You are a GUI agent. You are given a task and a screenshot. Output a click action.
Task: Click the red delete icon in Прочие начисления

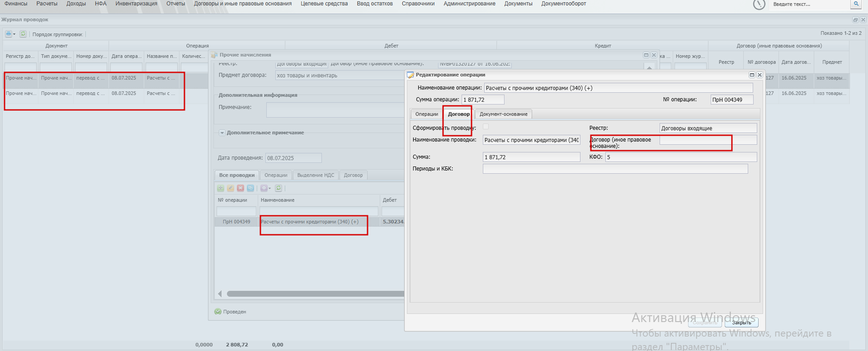tap(241, 188)
